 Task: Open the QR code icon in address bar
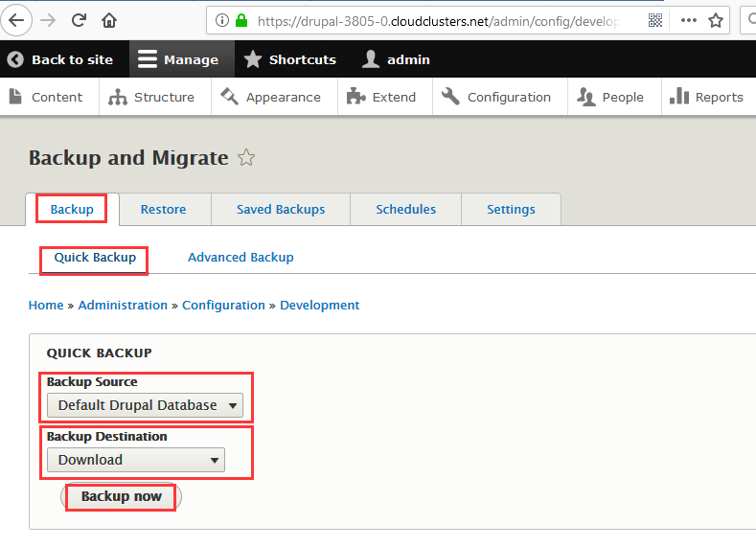[x=655, y=20]
